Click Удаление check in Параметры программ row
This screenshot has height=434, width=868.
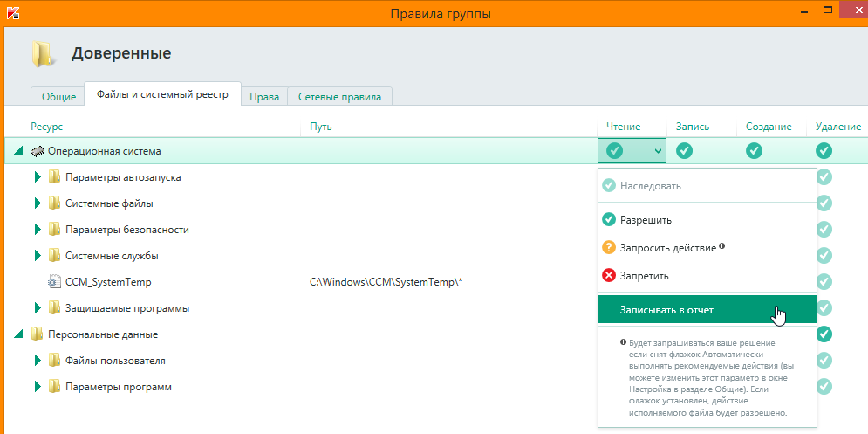pos(824,387)
